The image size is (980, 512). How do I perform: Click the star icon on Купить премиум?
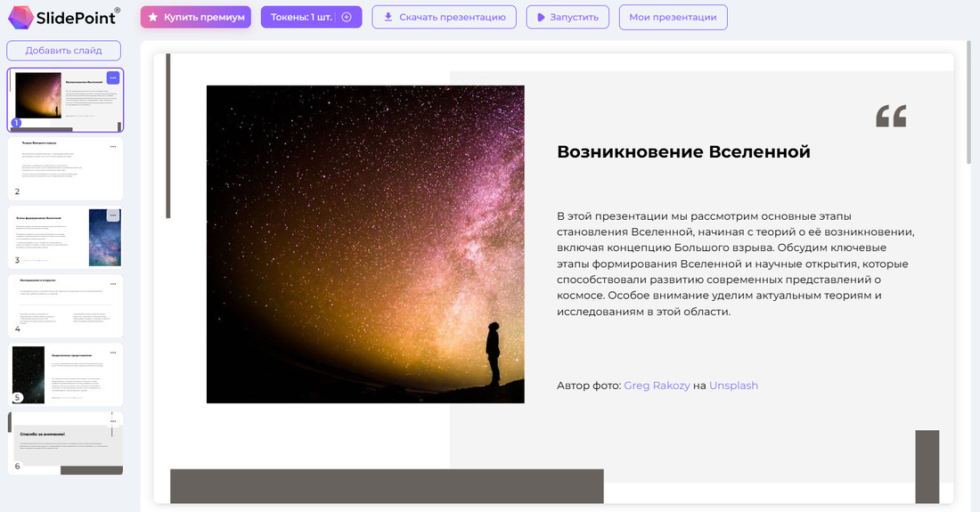153,18
